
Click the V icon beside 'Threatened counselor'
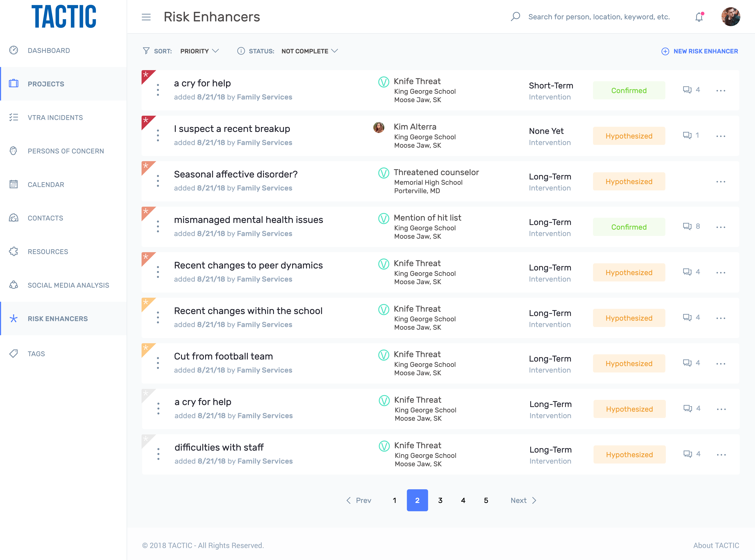pos(384,173)
